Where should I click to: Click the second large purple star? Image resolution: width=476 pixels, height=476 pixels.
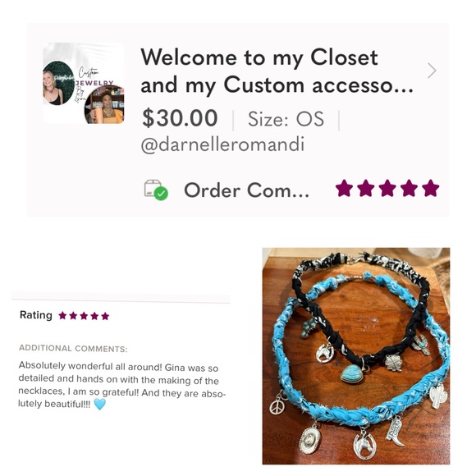click(366, 188)
